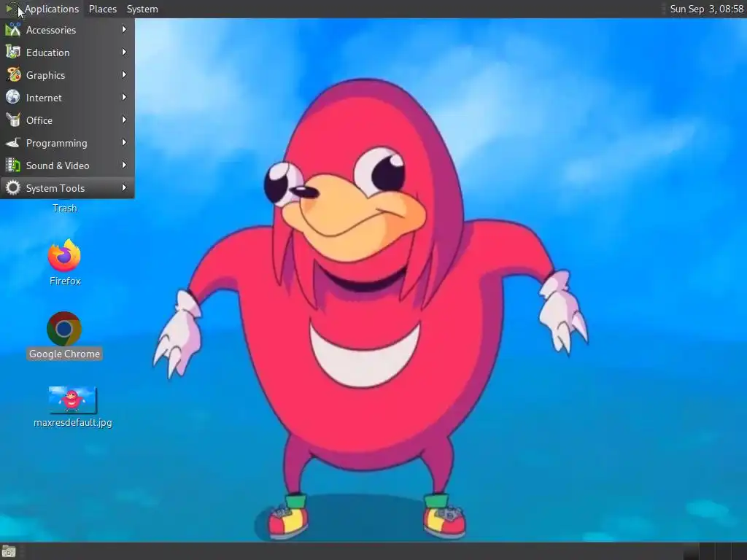Image resolution: width=747 pixels, height=560 pixels.
Task: Expand the Accessories submenu arrow
Action: [124, 29]
